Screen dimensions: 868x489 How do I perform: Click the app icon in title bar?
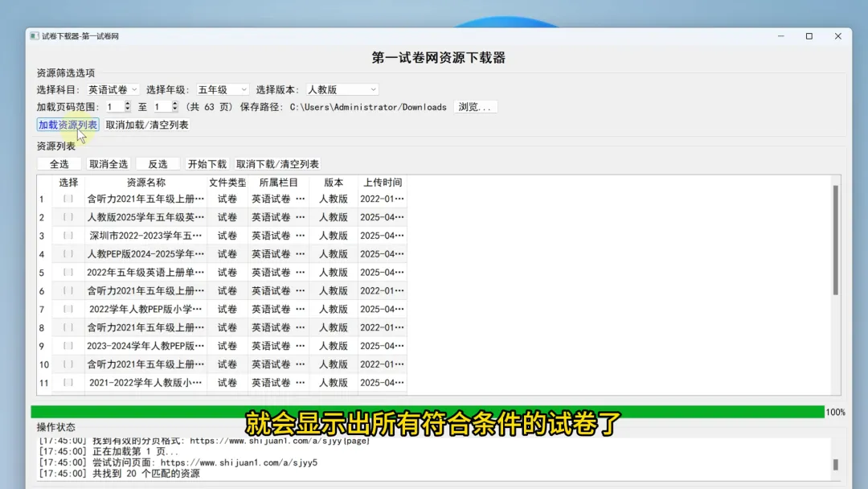(x=35, y=36)
